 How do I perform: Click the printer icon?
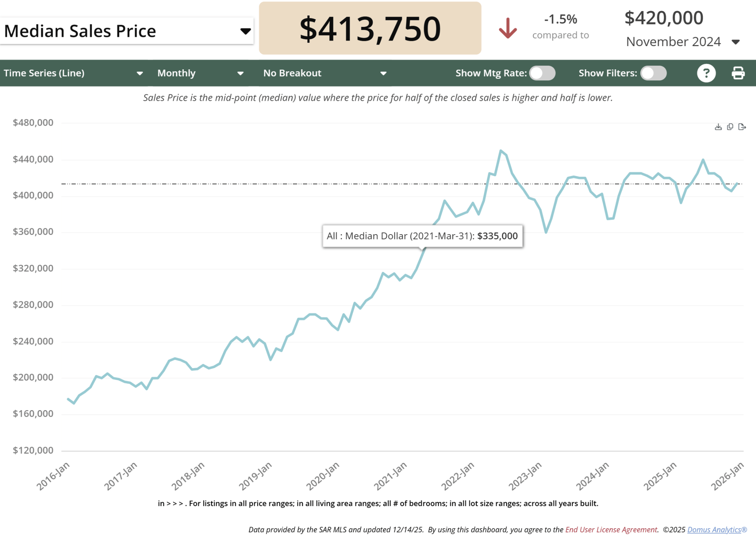[x=738, y=73]
